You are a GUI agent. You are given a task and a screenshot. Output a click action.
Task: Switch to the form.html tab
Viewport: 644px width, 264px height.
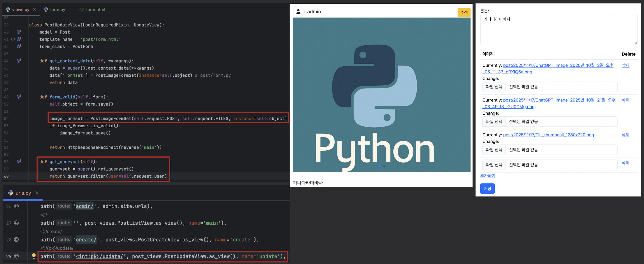92,10
